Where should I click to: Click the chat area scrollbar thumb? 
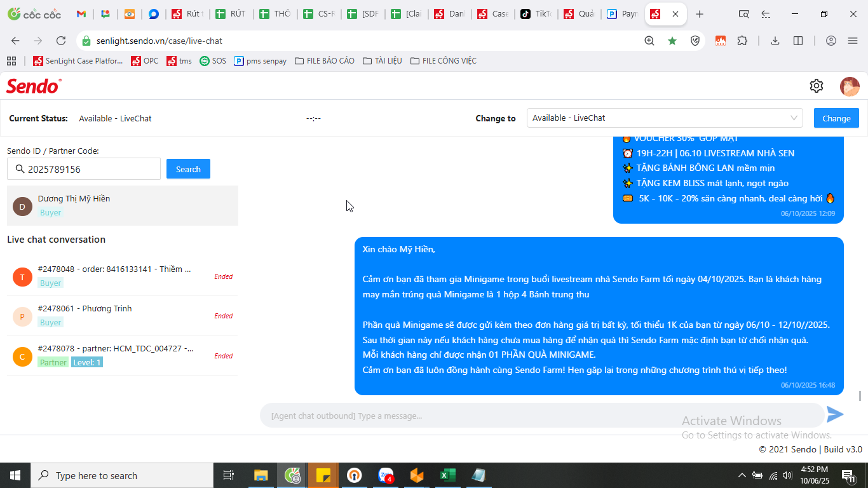pos(860,395)
